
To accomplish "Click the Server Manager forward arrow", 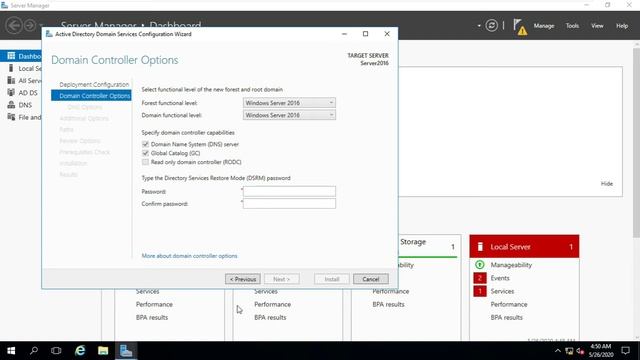I will (x=30, y=25).
